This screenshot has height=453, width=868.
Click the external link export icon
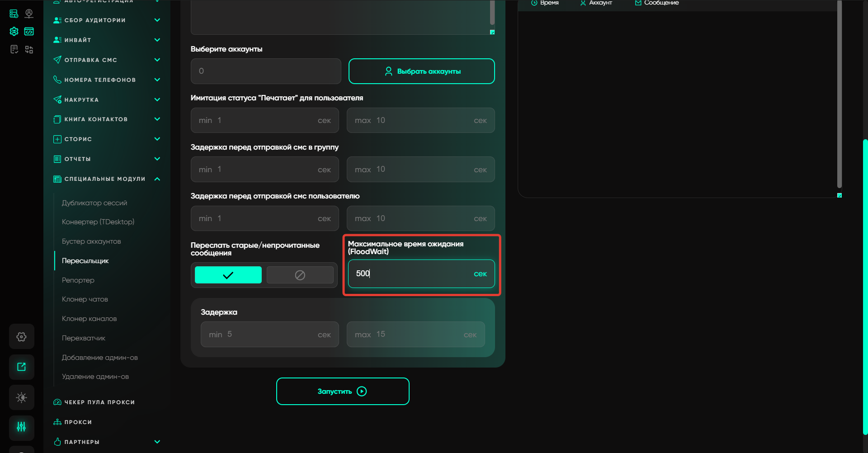pyautogui.click(x=21, y=367)
